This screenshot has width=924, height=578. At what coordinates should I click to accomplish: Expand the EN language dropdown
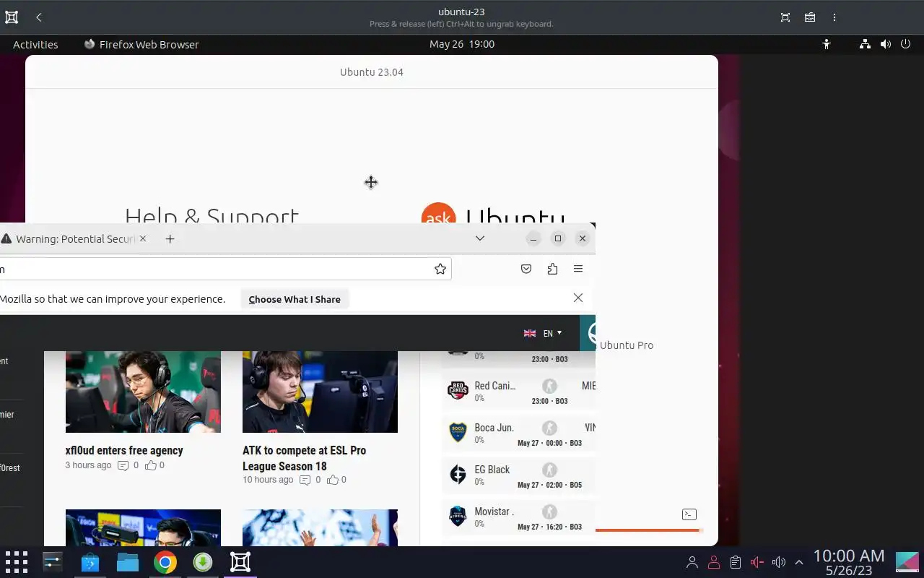tap(552, 333)
